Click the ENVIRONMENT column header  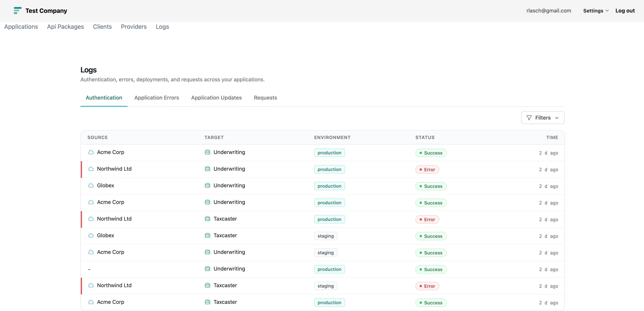click(x=332, y=138)
